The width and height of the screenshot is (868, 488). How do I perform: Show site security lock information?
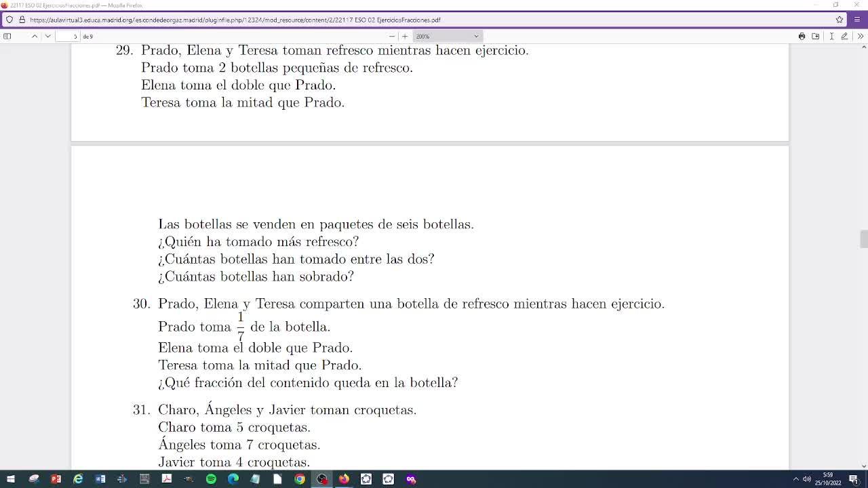pos(22,20)
